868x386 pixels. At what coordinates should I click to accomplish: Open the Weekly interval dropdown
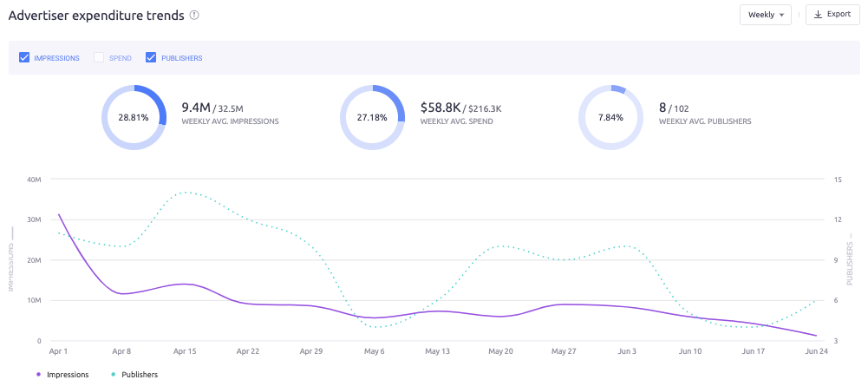(x=765, y=15)
